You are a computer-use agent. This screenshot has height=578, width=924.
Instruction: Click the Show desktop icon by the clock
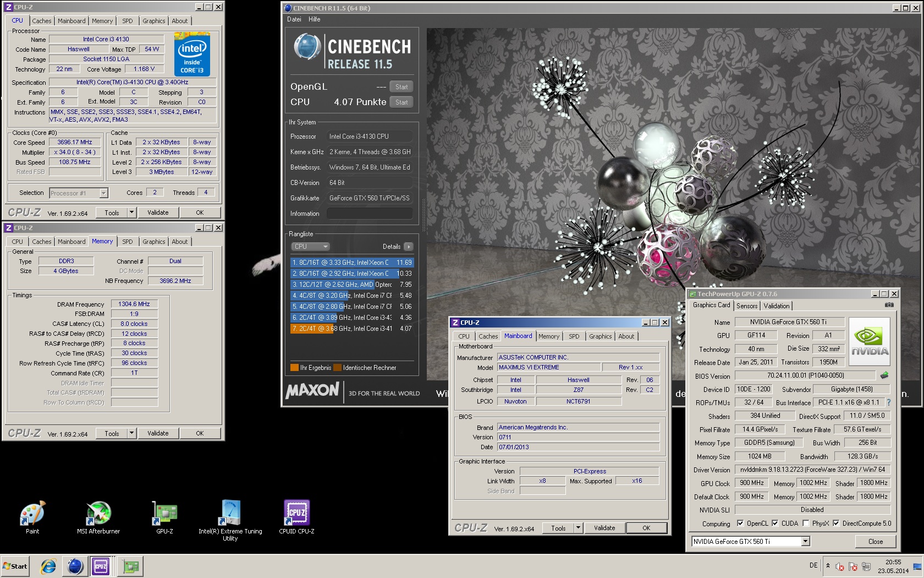click(x=917, y=566)
